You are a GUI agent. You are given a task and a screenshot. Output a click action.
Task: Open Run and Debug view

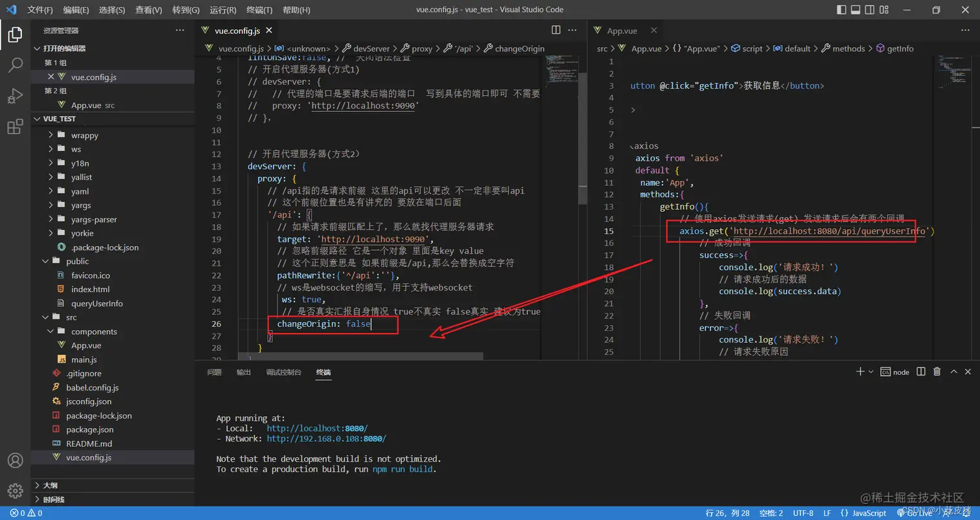[x=15, y=96]
